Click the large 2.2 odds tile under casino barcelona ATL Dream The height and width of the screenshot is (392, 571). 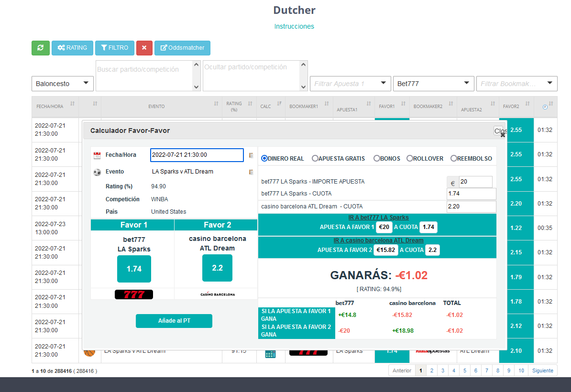tap(218, 268)
